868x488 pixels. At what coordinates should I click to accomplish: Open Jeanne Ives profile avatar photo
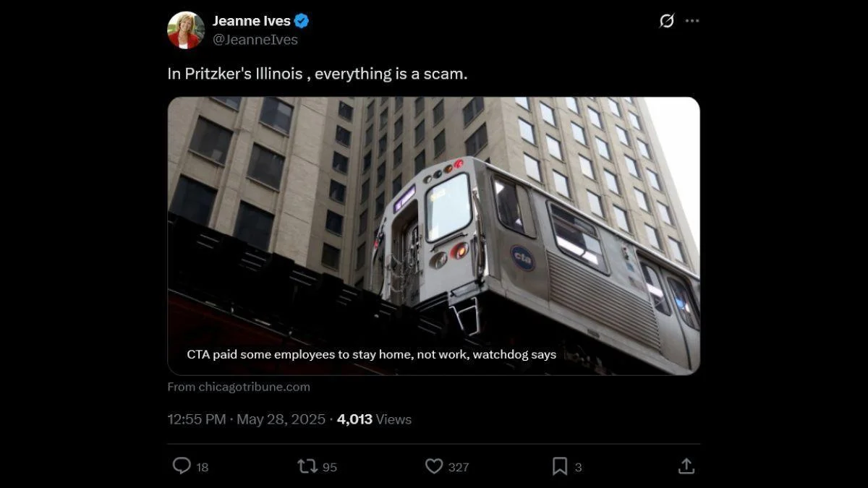pos(186,30)
